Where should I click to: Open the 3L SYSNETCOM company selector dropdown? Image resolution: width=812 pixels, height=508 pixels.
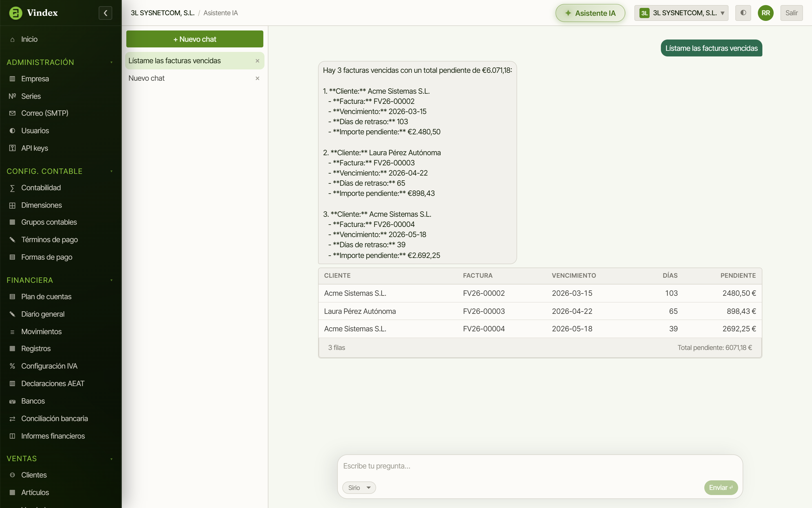coord(681,13)
